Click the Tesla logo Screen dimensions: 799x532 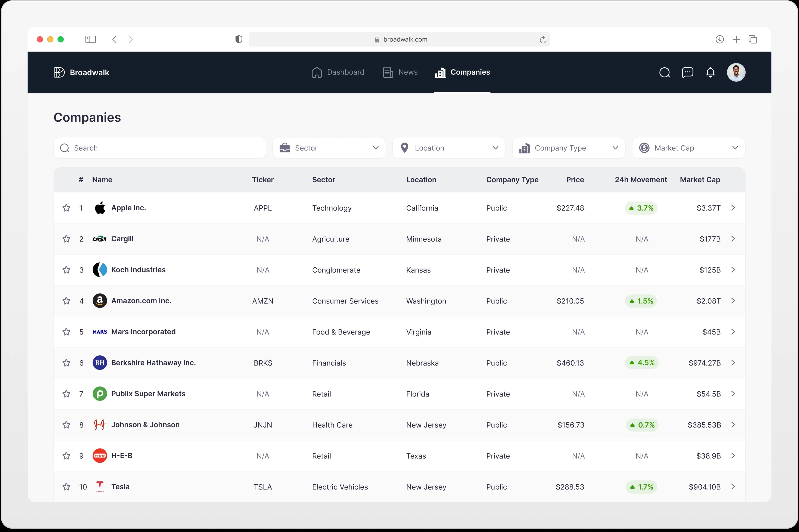coord(100,487)
